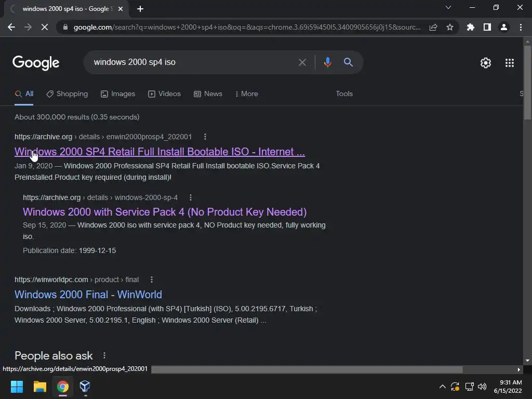Click the scroll-down arrow of the page
This screenshot has height=399, width=532.
(x=527, y=361)
